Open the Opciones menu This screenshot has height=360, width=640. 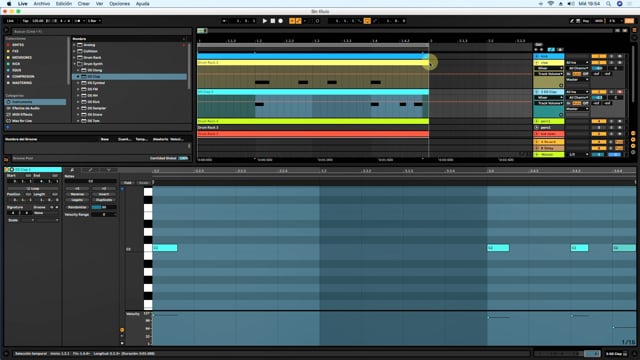click(x=119, y=4)
